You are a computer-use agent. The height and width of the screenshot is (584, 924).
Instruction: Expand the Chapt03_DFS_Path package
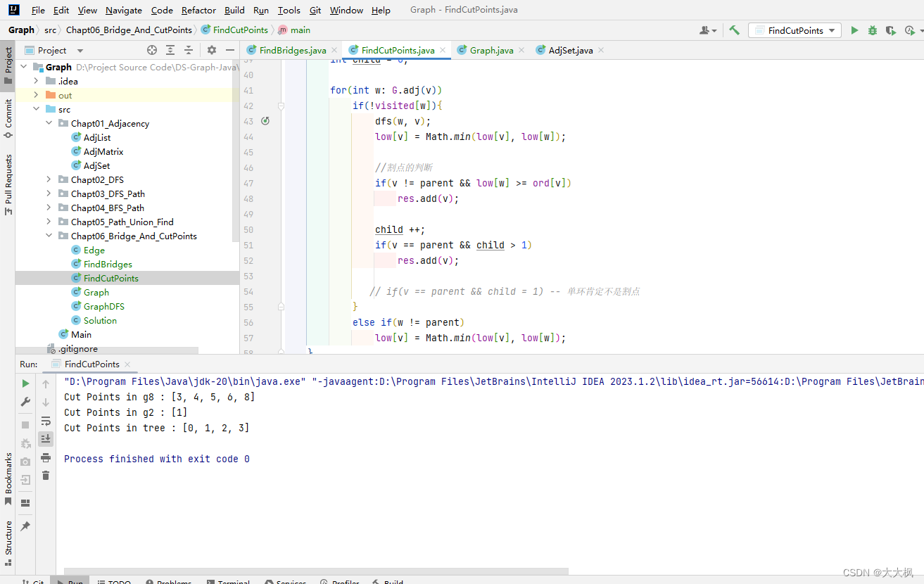tap(49, 193)
